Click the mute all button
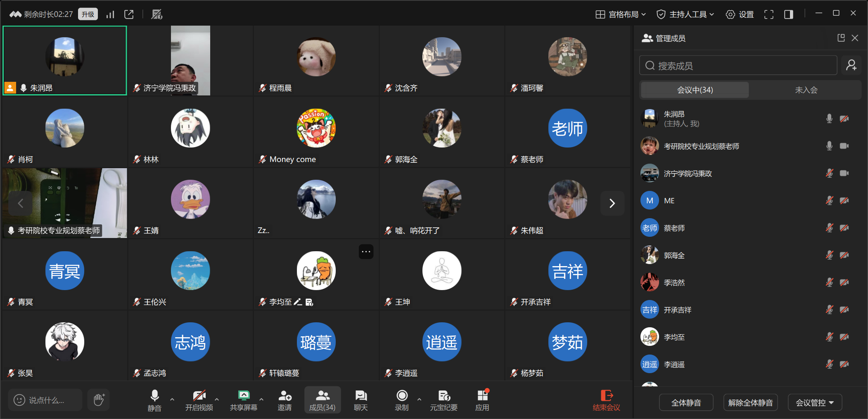 click(686, 402)
